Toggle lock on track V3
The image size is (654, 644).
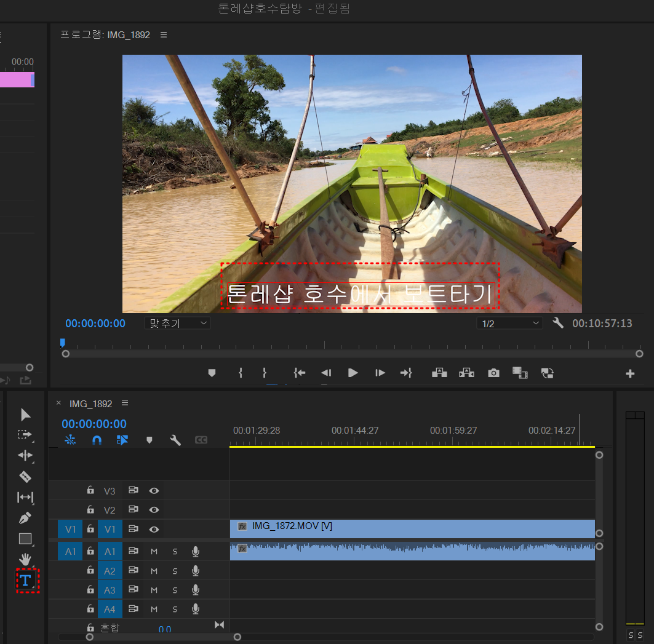[90, 490]
